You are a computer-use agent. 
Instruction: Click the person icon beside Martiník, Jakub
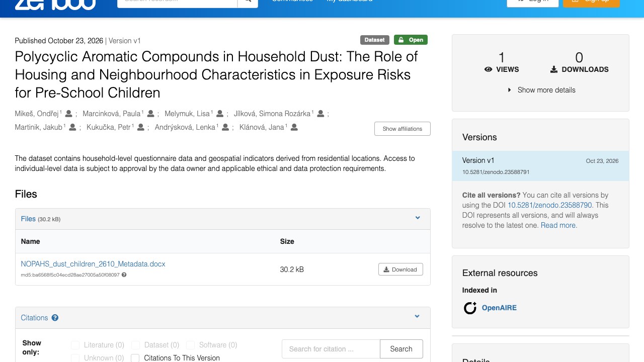pyautogui.click(x=72, y=127)
